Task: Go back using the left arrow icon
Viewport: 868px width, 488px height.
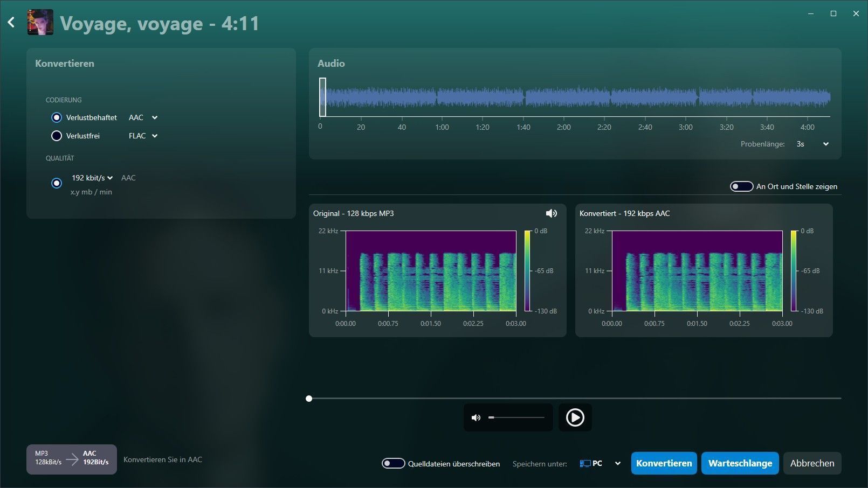Action: tap(11, 22)
